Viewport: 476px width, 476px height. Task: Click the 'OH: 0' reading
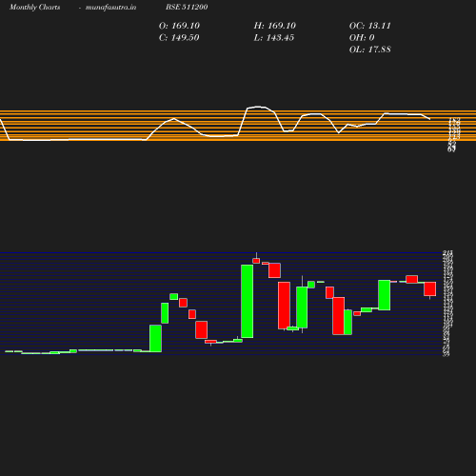362,37
